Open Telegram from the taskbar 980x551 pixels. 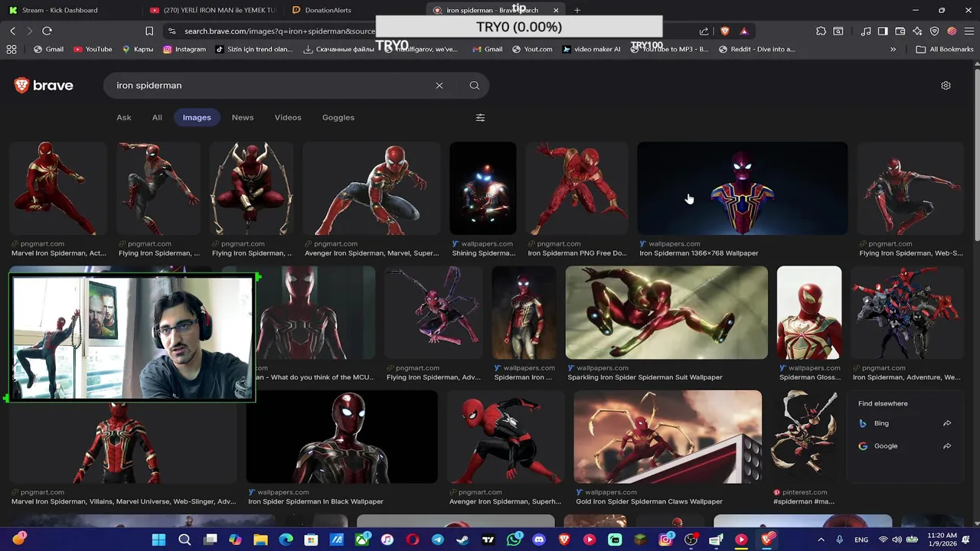click(437, 540)
